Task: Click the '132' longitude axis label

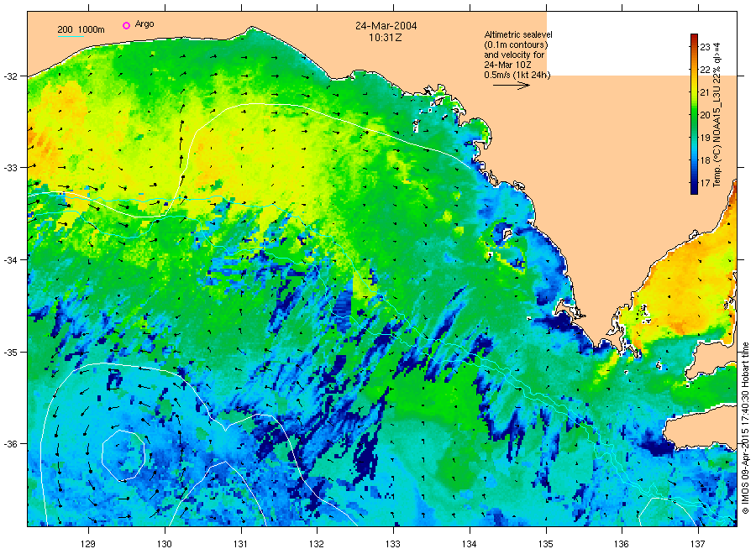Action: pyautogui.click(x=317, y=545)
